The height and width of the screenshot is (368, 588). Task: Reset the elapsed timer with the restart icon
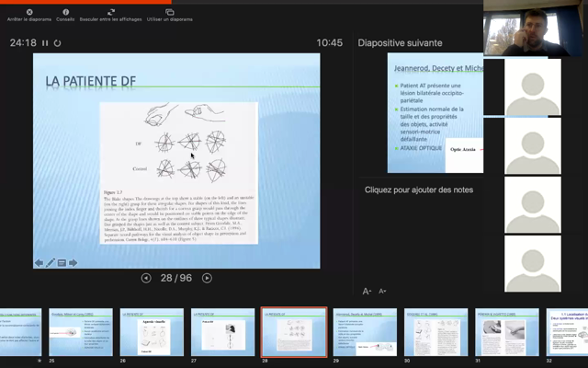[57, 42]
